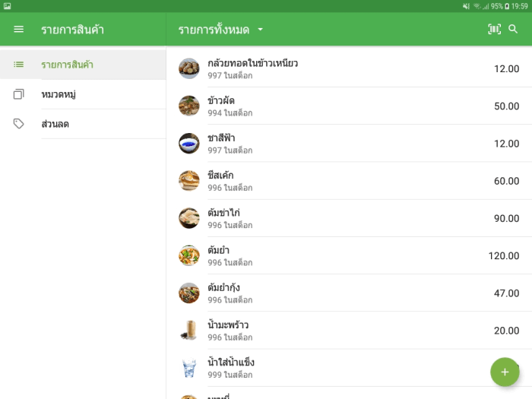Open the ข้าวผัด item thumbnail
Image resolution: width=532 pixels, height=399 pixels.
pyautogui.click(x=189, y=106)
